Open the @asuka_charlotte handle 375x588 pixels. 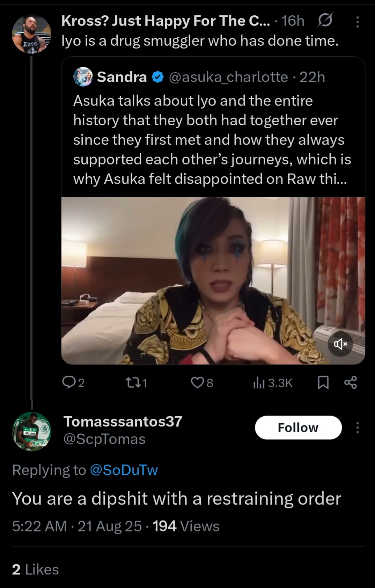coord(228,77)
